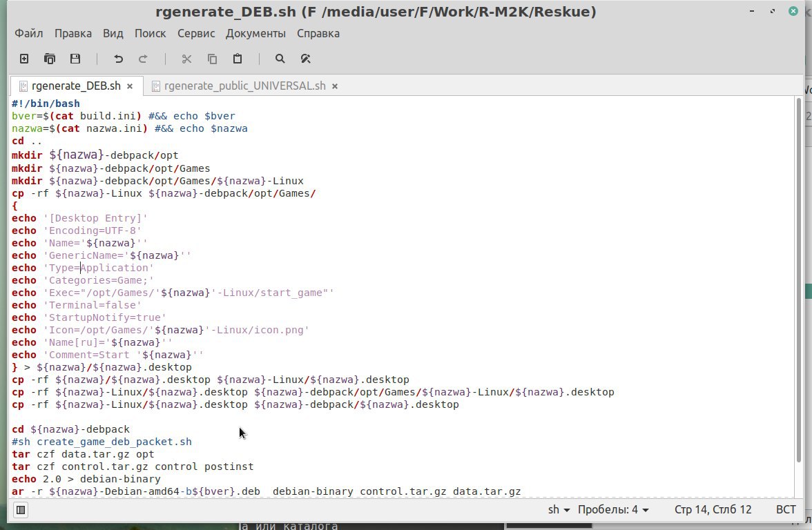Switch to rgenerate_public_UNIVERSAL.sh tab

(244, 86)
